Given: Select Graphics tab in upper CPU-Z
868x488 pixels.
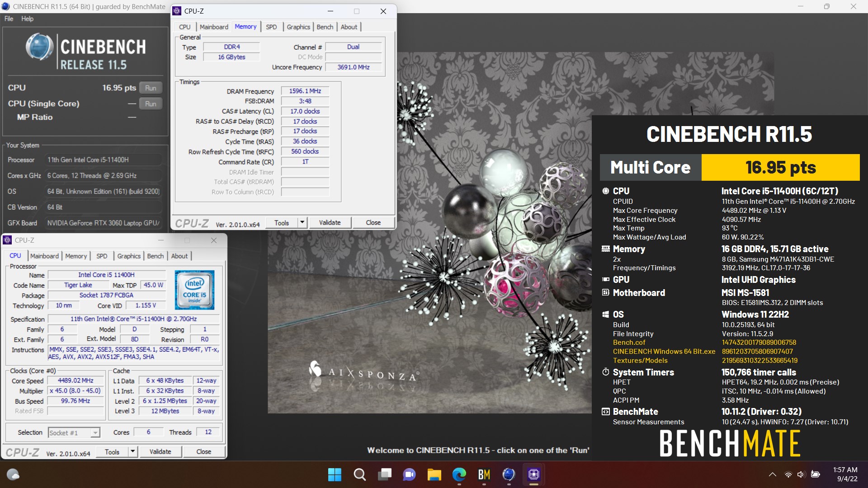Looking at the screenshot, I should pos(298,27).
